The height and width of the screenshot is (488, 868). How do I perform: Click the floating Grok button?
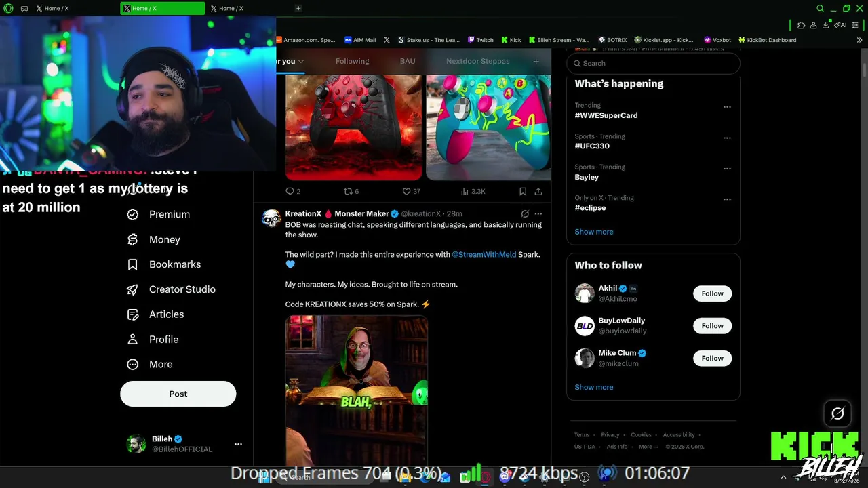click(837, 413)
